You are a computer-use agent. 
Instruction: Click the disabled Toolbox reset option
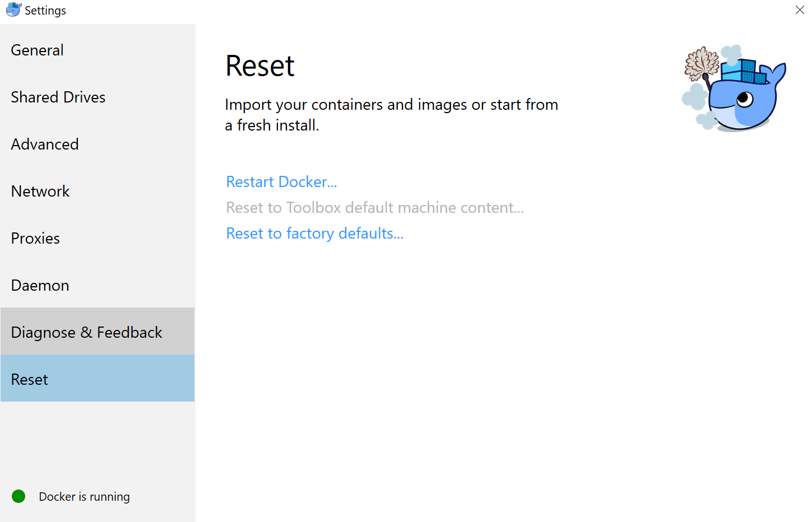(374, 207)
